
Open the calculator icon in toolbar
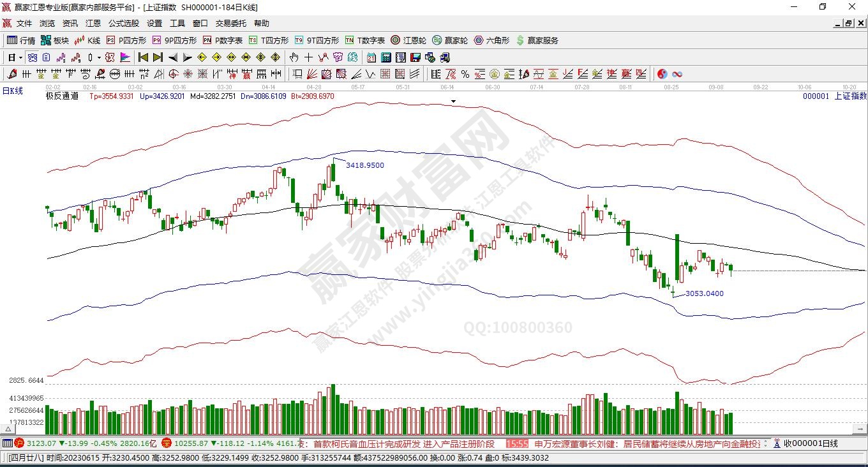[x=385, y=57]
